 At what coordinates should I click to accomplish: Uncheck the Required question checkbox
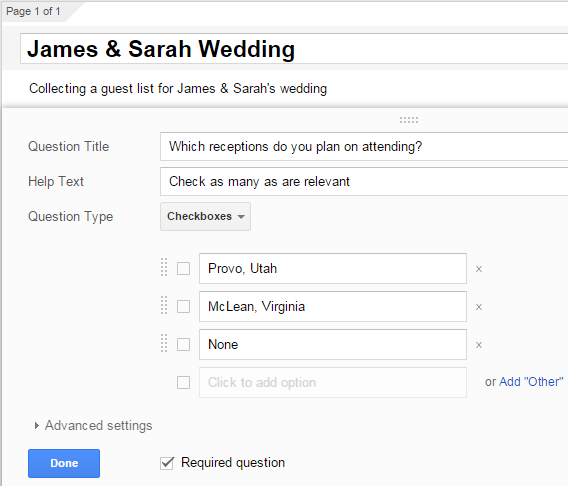167,463
